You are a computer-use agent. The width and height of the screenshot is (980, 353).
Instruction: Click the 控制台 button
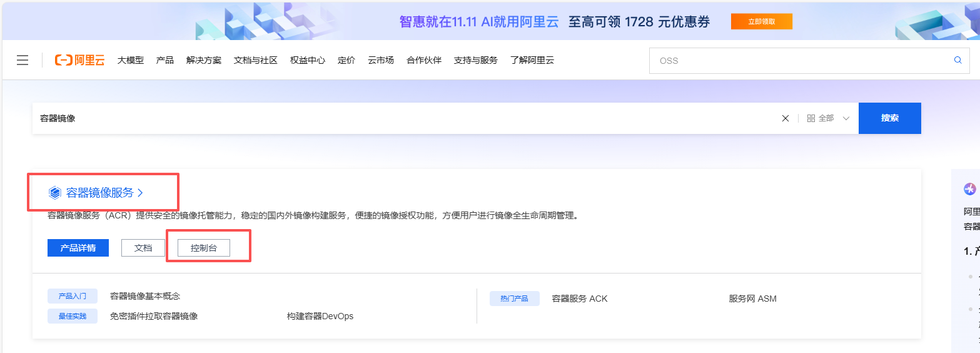(x=204, y=248)
